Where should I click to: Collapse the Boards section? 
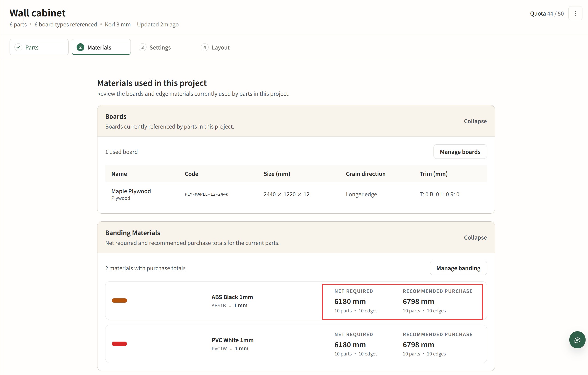point(475,121)
